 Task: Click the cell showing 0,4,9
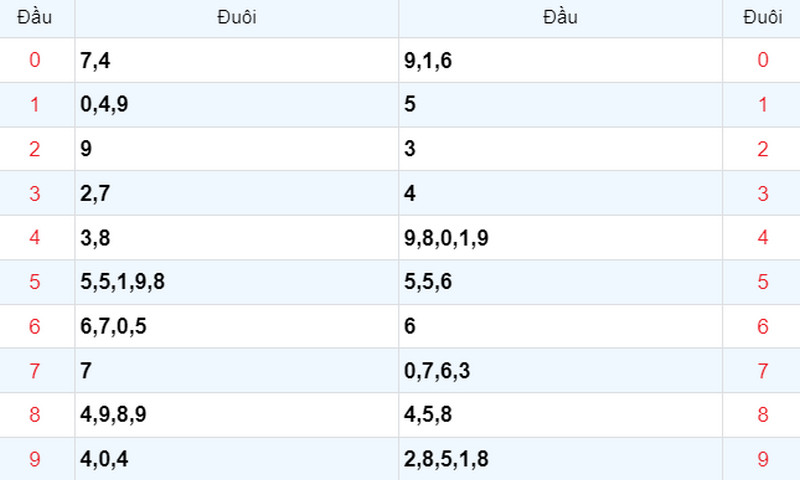point(237,105)
